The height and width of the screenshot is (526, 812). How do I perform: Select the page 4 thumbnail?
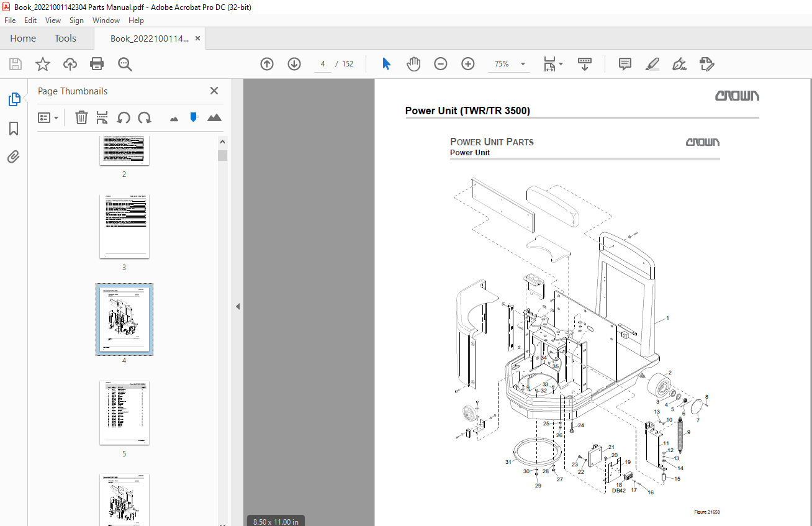pyautogui.click(x=124, y=320)
